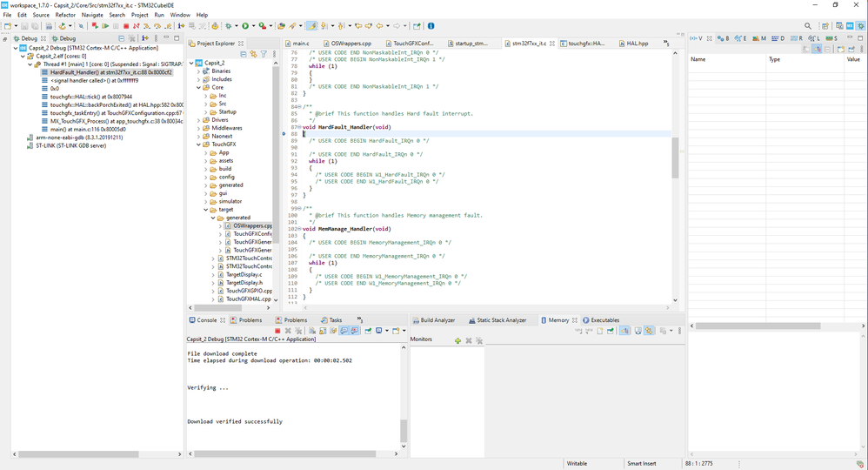The width and height of the screenshot is (868, 470).
Task: Open the Refactor menu
Action: pos(65,15)
